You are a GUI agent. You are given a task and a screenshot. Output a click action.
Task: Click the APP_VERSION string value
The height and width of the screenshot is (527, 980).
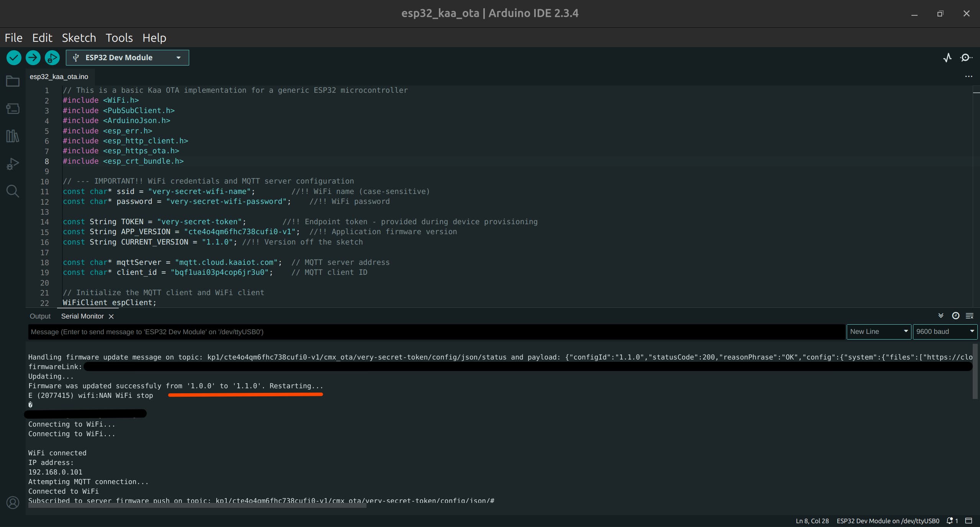[x=240, y=232]
